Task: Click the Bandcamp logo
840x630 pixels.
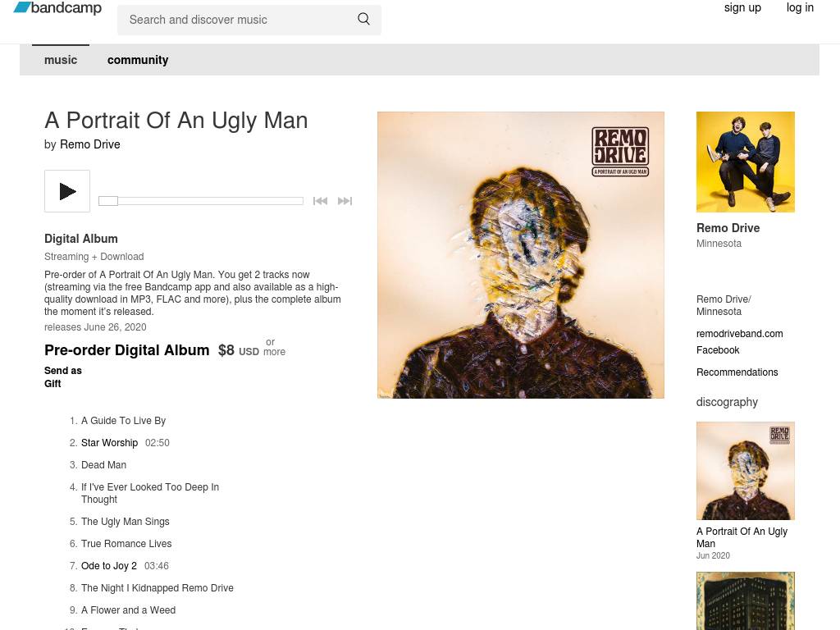Action: click(57, 8)
